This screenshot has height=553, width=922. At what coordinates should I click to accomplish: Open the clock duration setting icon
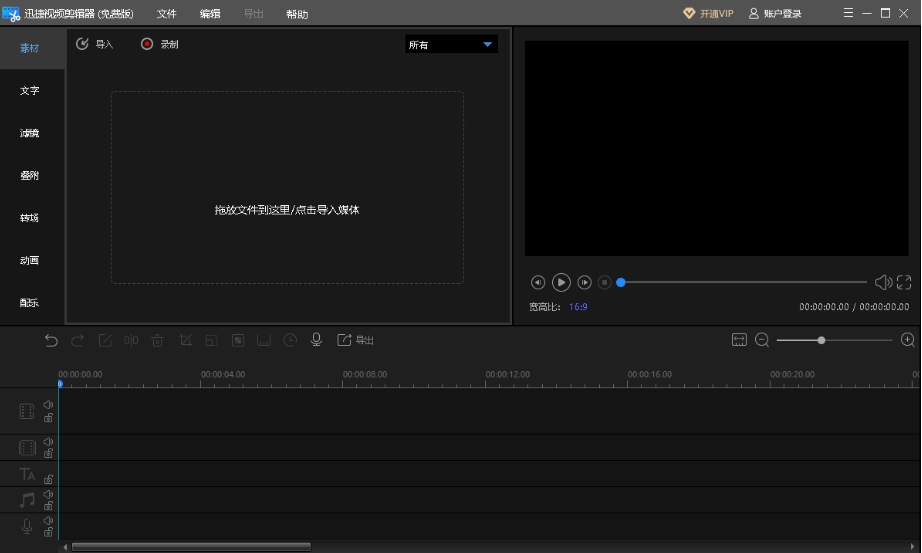pos(290,340)
